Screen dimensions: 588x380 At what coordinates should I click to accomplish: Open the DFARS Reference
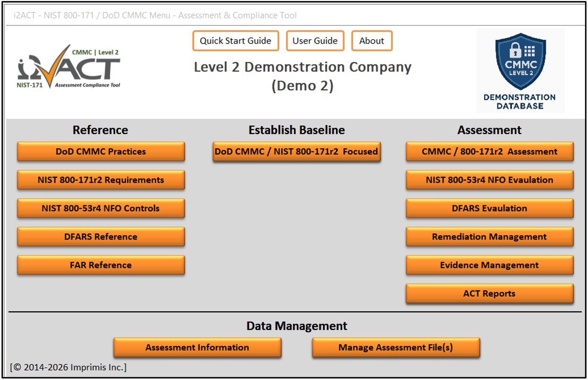coord(101,237)
